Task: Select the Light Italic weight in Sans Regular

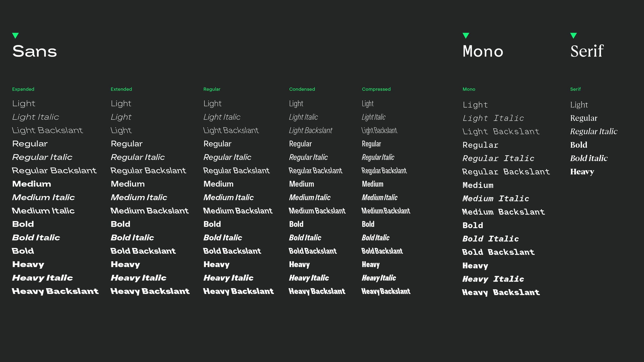Action: (222, 117)
